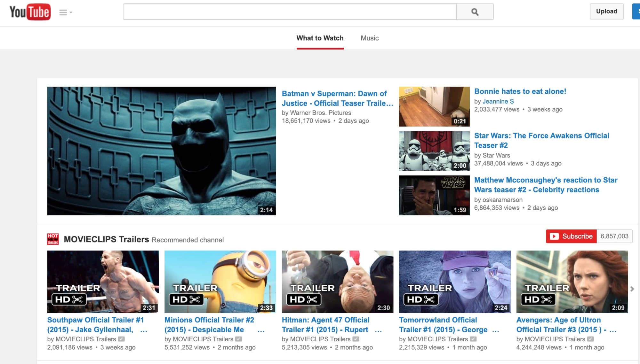640x364 pixels.
Task: Click the Recommended channel label
Action: pyautogui.click(x=188, y=240)
